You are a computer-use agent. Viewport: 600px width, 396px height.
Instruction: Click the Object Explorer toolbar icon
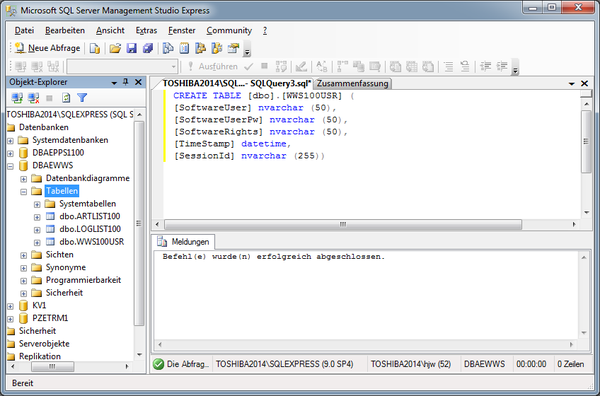(x=201, y=48)
